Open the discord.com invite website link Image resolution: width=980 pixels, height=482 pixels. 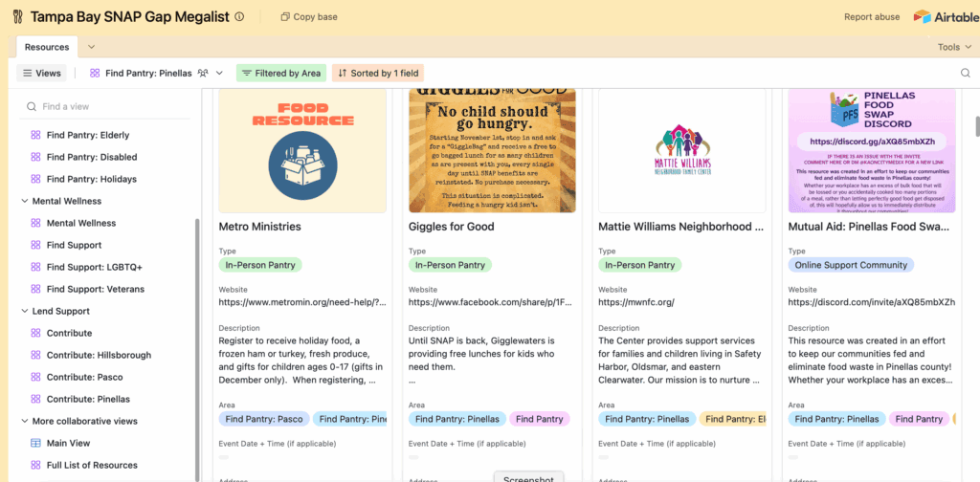point(871,302)
